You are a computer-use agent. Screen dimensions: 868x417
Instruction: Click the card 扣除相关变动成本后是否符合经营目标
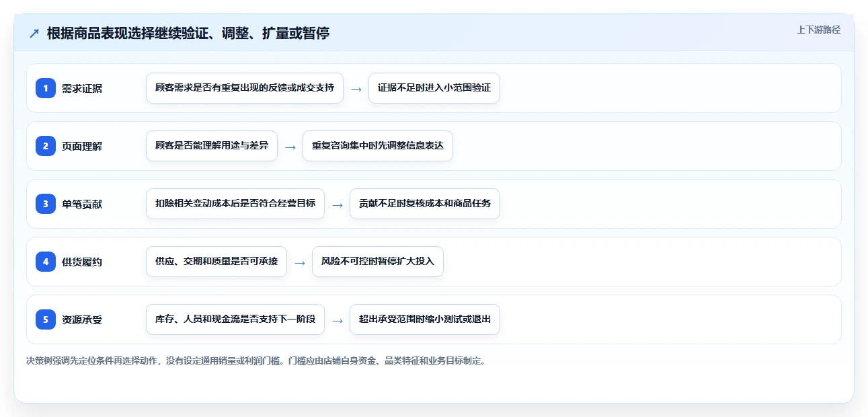(235, 204)
